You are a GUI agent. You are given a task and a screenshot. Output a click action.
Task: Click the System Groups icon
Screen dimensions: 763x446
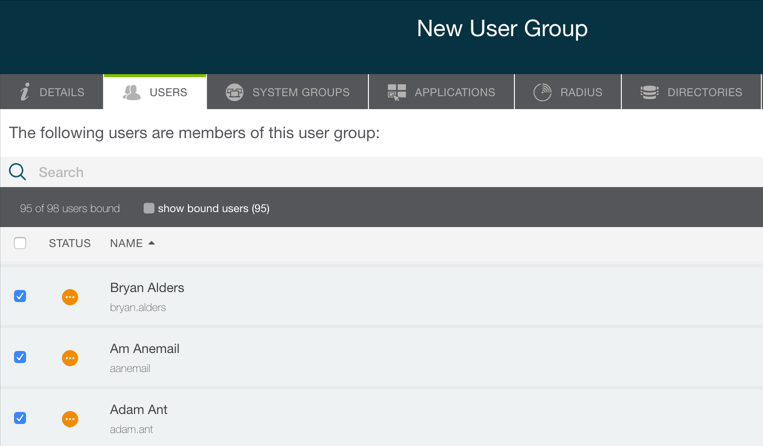234,92
